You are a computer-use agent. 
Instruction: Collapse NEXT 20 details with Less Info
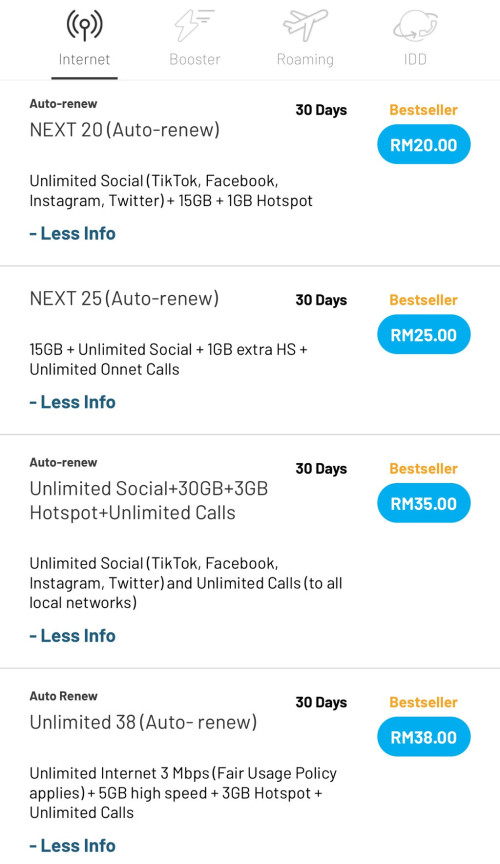[72, 233]
